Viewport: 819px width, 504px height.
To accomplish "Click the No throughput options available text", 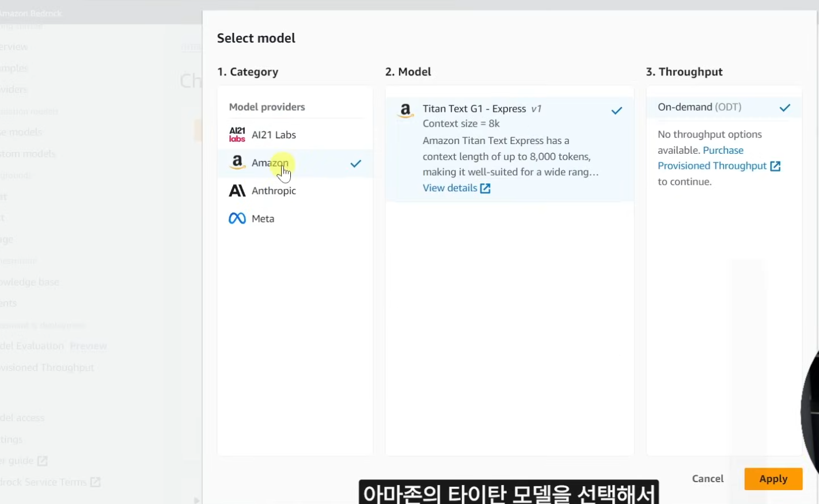I will (x=710, y=142).
